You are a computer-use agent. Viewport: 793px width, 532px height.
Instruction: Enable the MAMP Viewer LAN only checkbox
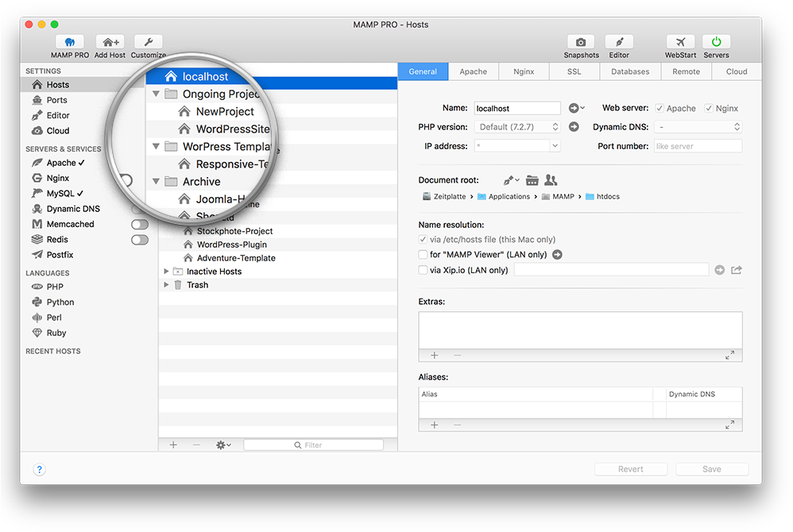pos(423,255)
